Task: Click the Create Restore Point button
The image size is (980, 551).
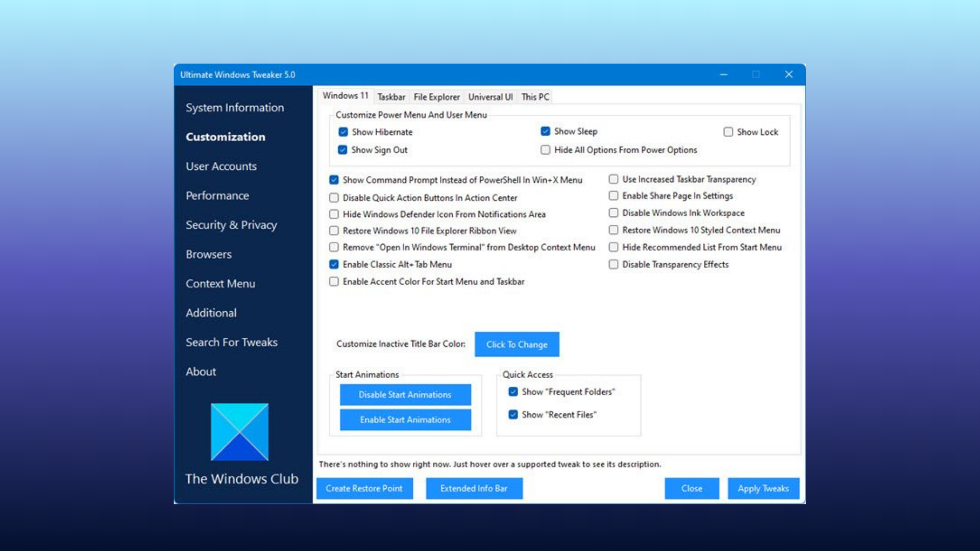Action: coord(364,488)
